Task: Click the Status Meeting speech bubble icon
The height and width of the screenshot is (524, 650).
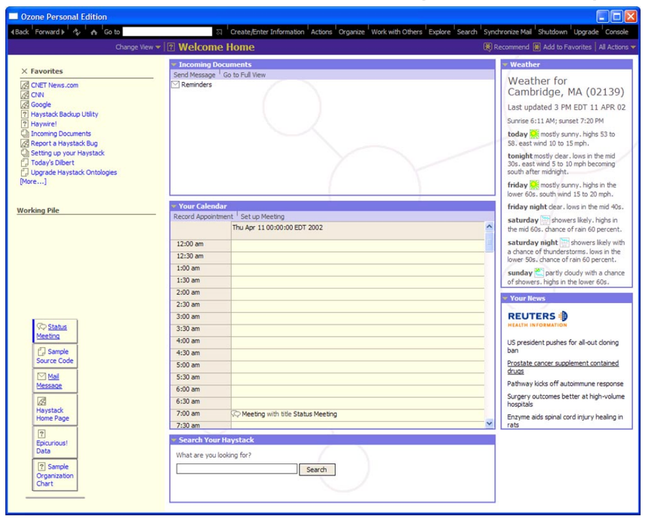Action: click(42, 327)
